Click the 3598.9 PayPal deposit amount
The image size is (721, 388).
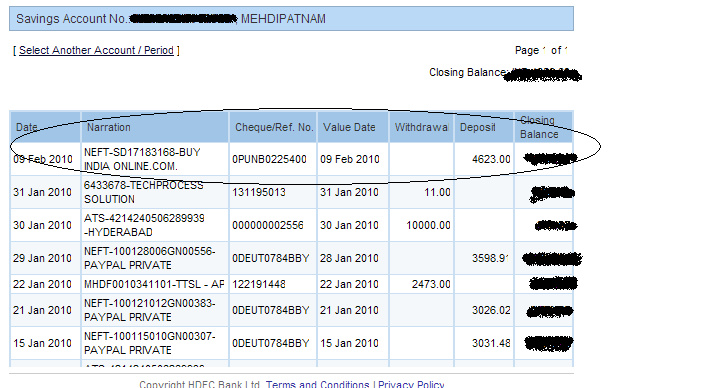coord(490,258)
